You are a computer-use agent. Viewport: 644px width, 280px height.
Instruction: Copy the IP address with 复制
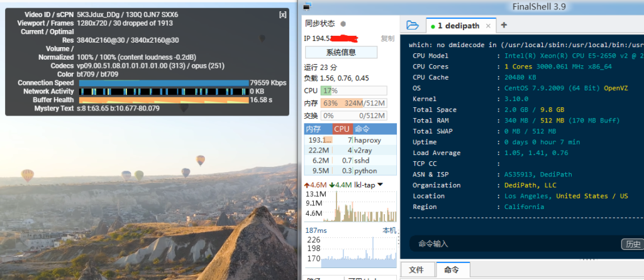387,38
